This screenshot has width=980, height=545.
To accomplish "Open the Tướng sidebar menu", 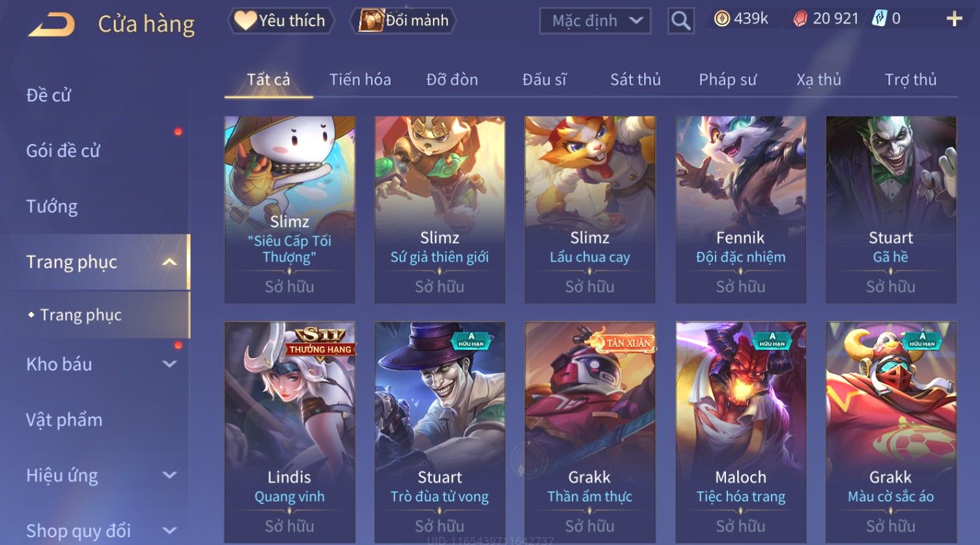I will (52, 206).
